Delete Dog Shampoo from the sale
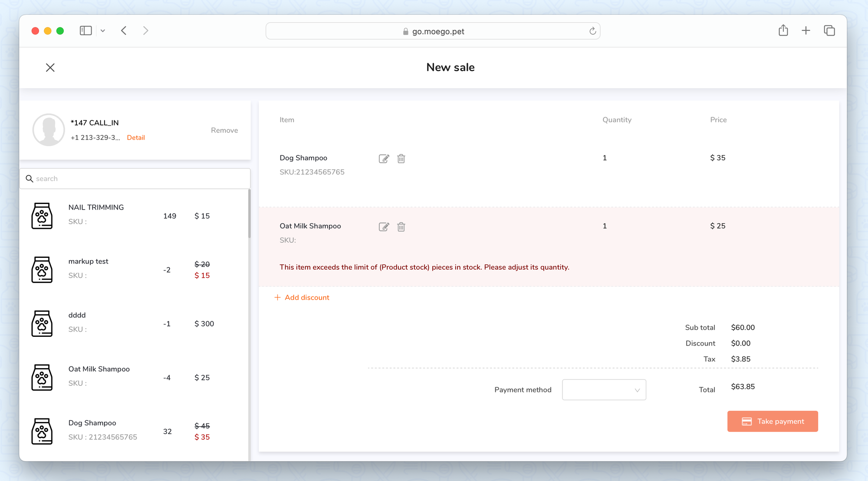This screenshot has width=868, height=481. coord(401,158)
